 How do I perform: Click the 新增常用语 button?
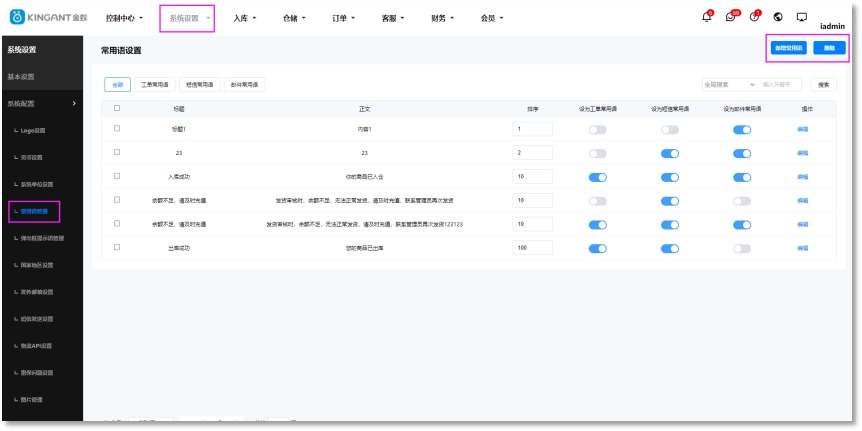click(x=788, y=48)
